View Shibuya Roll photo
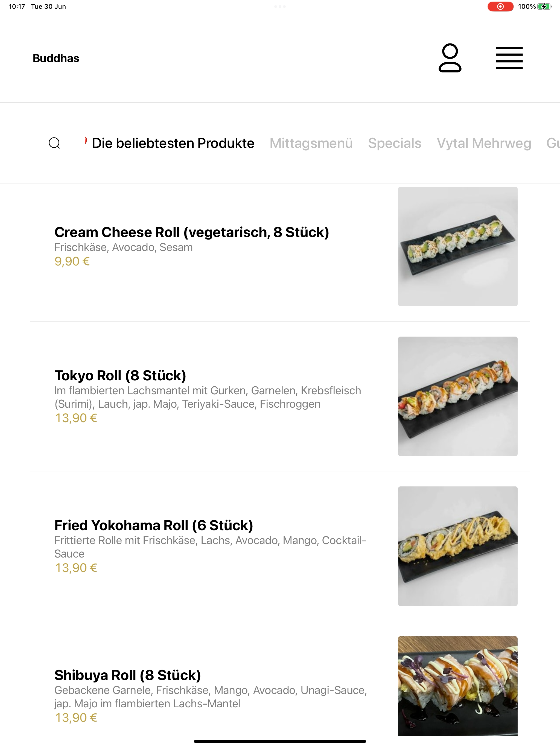 [458, 686]
